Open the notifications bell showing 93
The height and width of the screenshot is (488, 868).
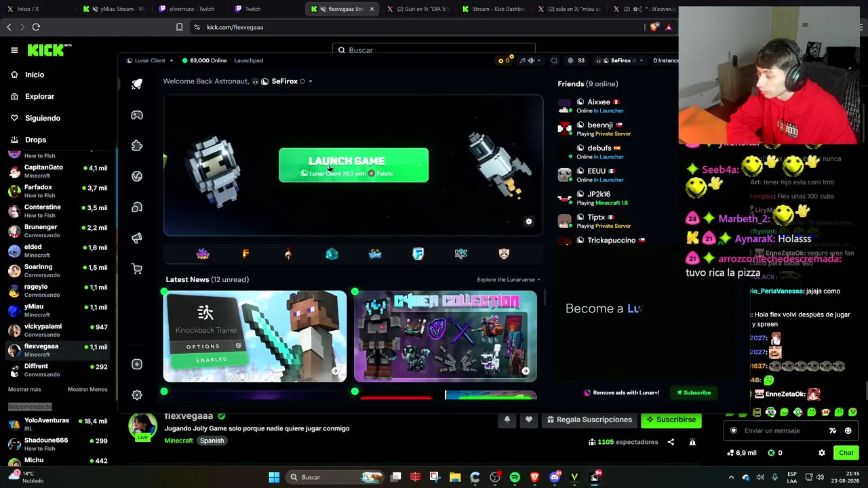[x=576, y=60]
